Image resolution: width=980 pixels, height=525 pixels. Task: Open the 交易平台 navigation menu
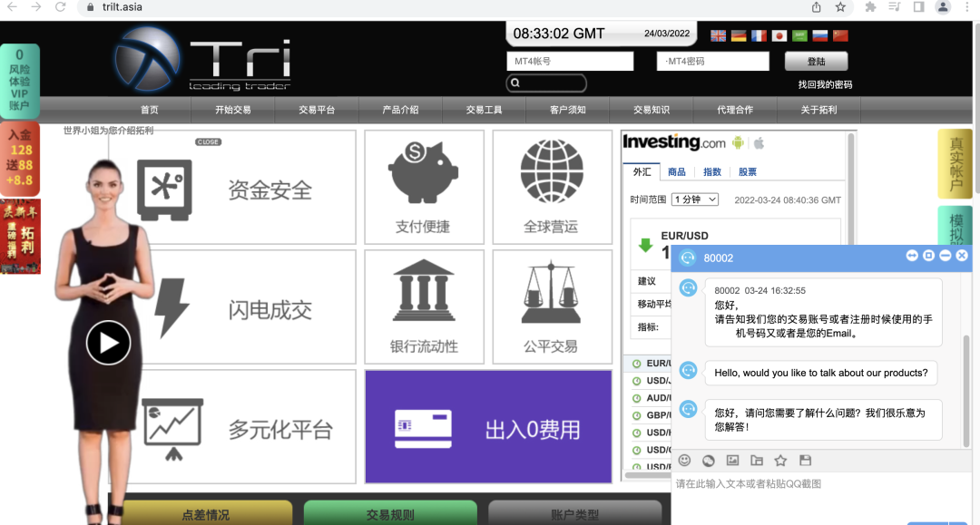[318, 109]
